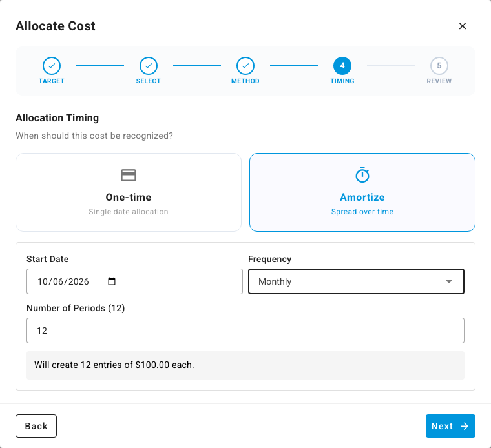This screenshot has width=491, height=448.
Task: Focus the Number of Periods field
Action: [245, 331]
